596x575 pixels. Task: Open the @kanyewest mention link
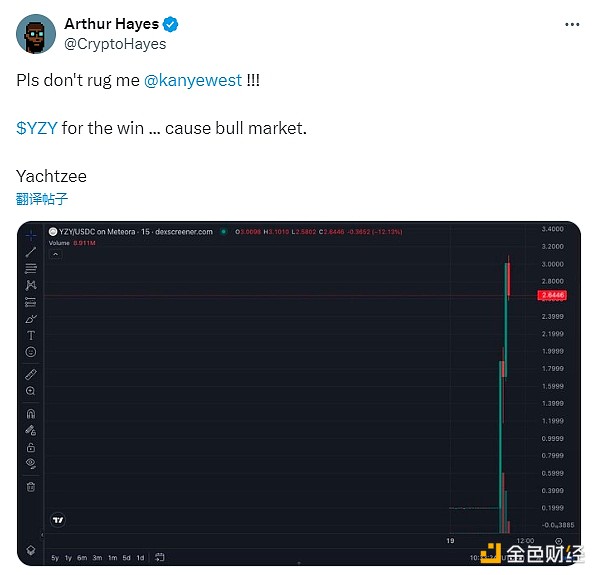[193, 80]
